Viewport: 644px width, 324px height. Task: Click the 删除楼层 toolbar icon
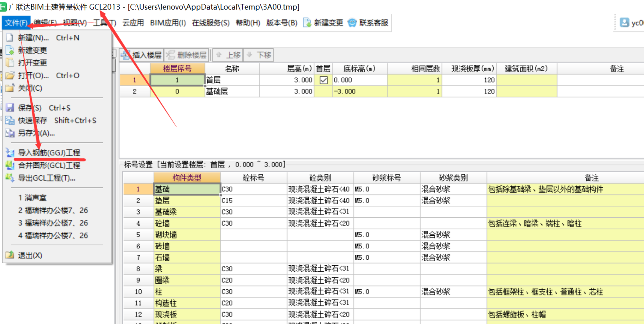[171, 55]
